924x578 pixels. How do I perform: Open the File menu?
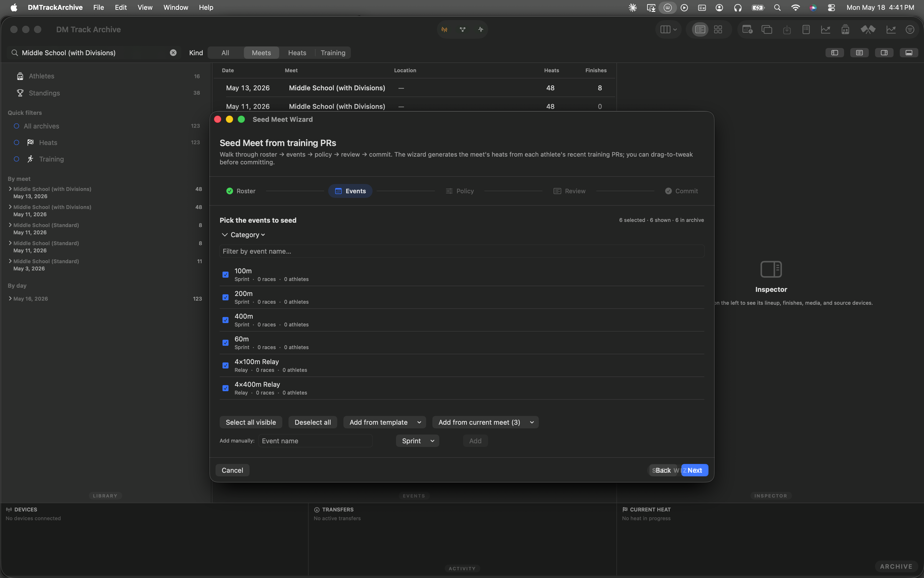click(x=98, y=8)
